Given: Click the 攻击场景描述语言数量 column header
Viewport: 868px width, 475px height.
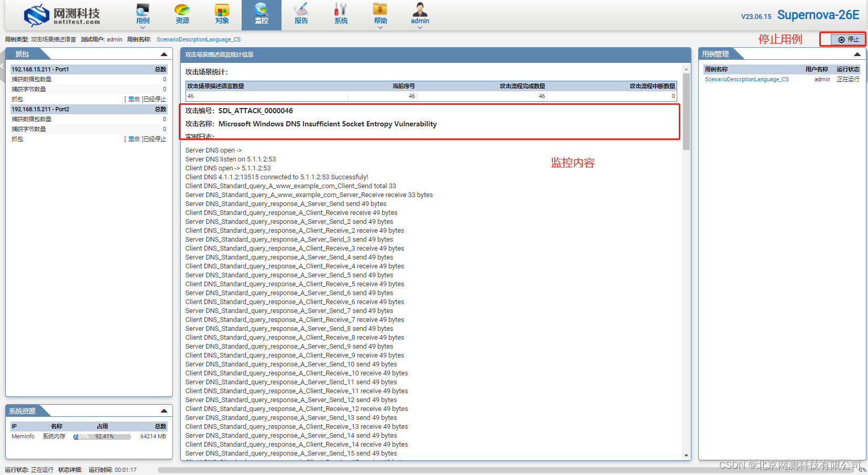Looking at the screenshot, I should [x=215, y=86].
